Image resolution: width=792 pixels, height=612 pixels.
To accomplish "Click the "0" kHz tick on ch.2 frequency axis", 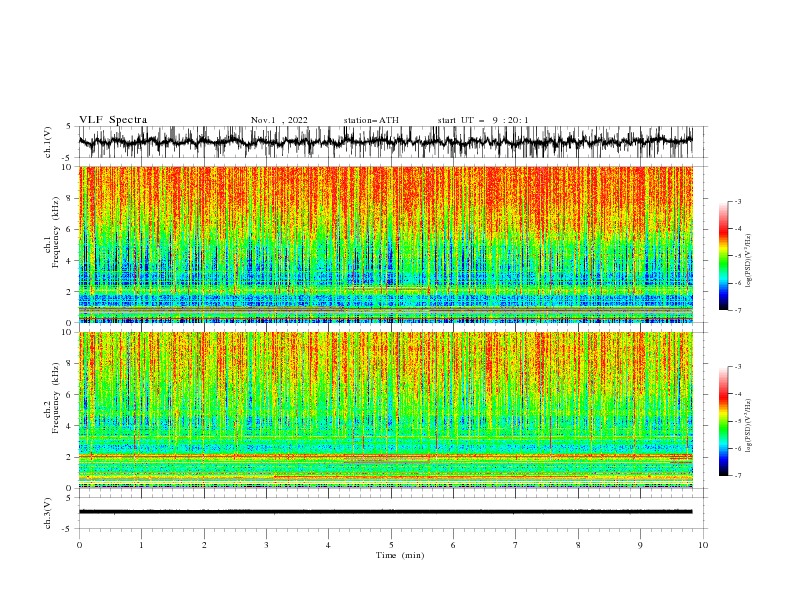I will click(70, 488).
